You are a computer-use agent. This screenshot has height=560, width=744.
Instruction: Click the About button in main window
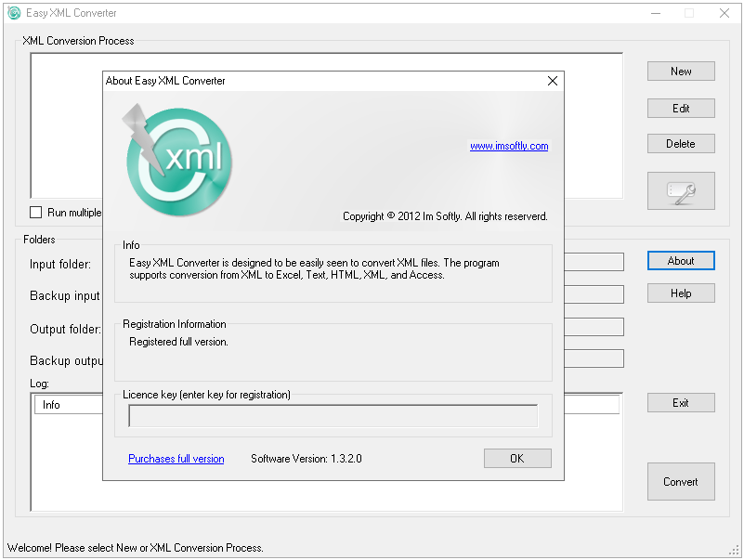681,261
